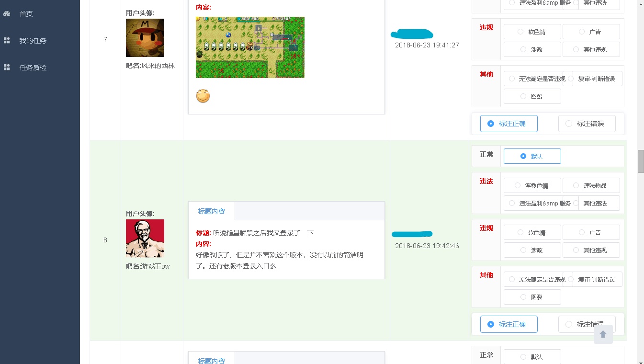Select 标注错误 for annotation review
The height and width of the screenshot is (364, 644).
pos(587,324)
